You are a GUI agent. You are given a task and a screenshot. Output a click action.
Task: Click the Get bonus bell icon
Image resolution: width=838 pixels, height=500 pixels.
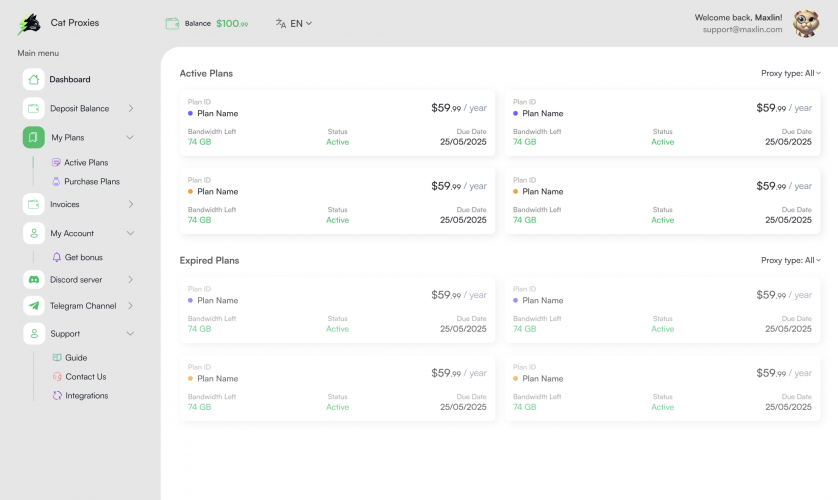click(x=57, y=257)
